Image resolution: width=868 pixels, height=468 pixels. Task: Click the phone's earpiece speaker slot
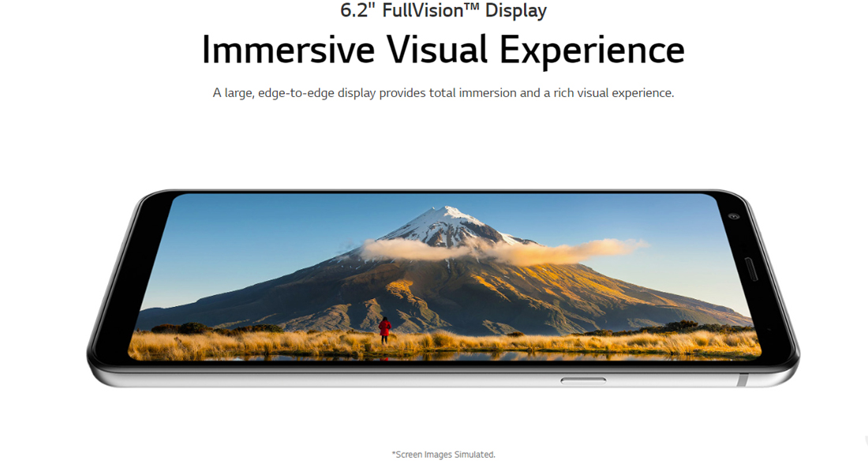pos(750,269)
